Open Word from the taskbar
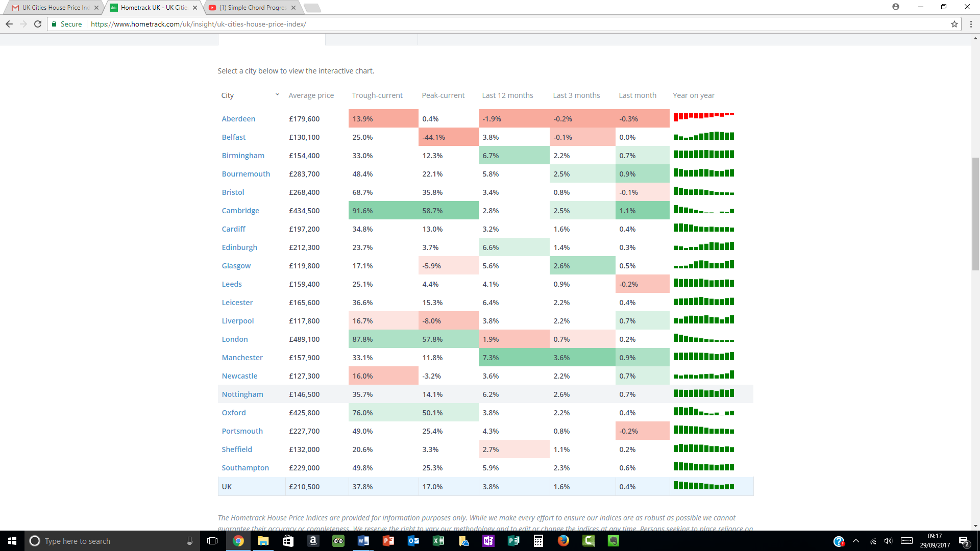Viewport: 980px width, 551px height. (363, 541)
